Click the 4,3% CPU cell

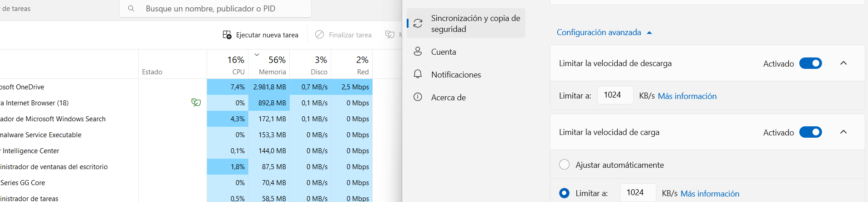pos(227,119)
